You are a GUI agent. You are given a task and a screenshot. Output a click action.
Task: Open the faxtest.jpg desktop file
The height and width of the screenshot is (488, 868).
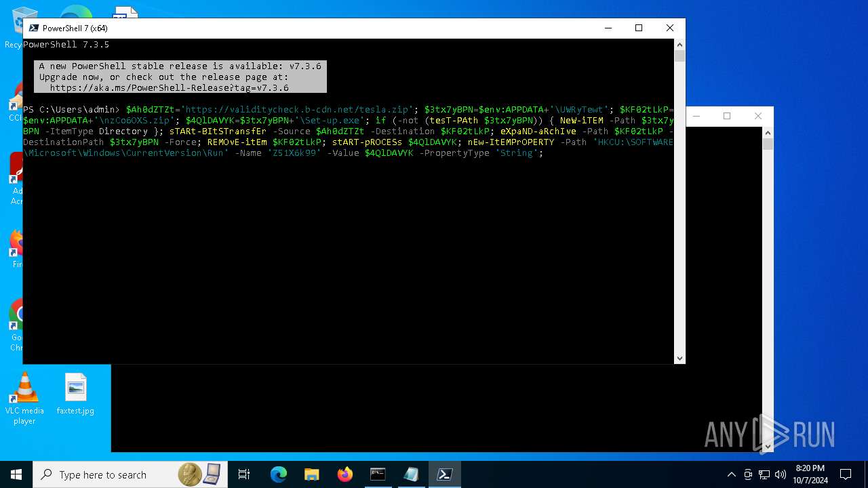[75, 394]
